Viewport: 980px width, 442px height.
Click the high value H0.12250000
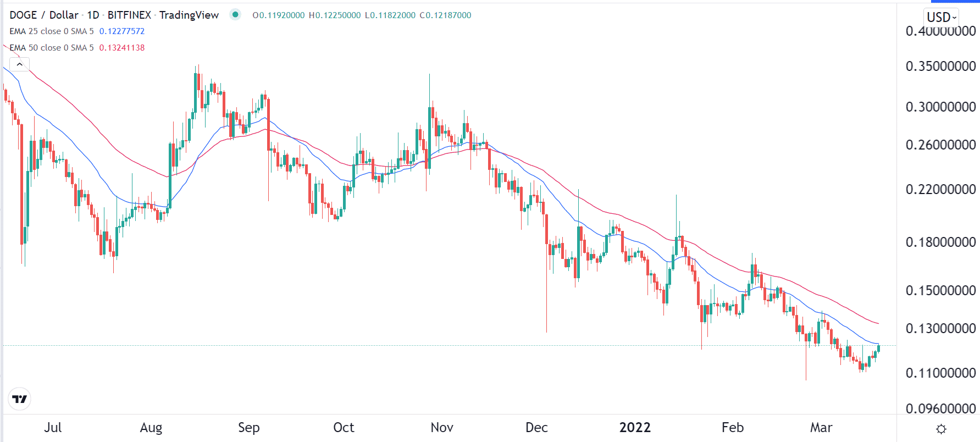tap(335, 15)
